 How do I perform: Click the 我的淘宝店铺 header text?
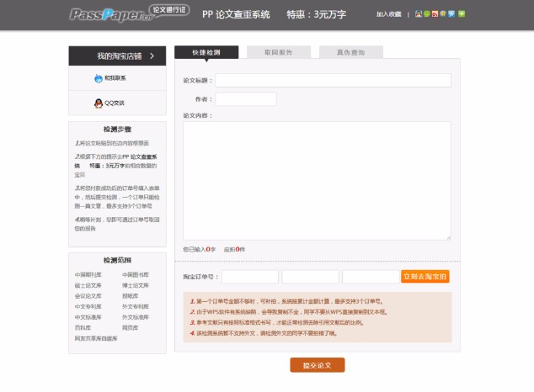click(x=120, y=56)
